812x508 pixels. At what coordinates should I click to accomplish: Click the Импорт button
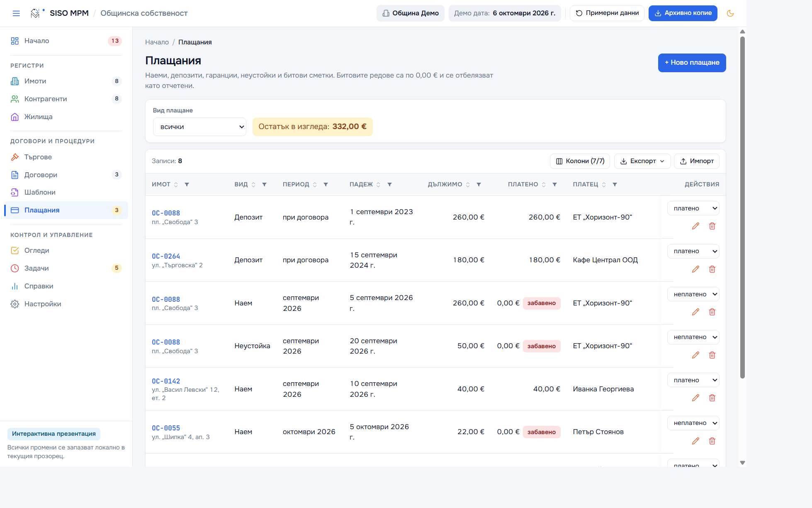tap(697, 161)
